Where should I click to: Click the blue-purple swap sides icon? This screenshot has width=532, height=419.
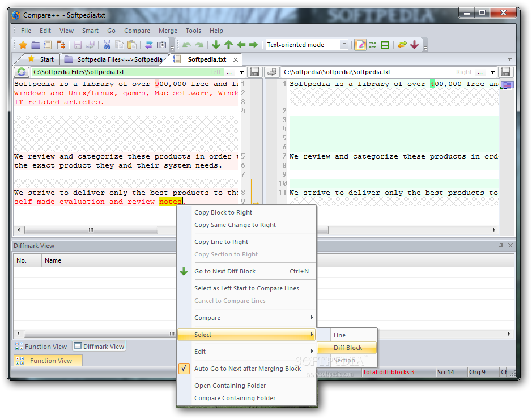pos(148,45)
